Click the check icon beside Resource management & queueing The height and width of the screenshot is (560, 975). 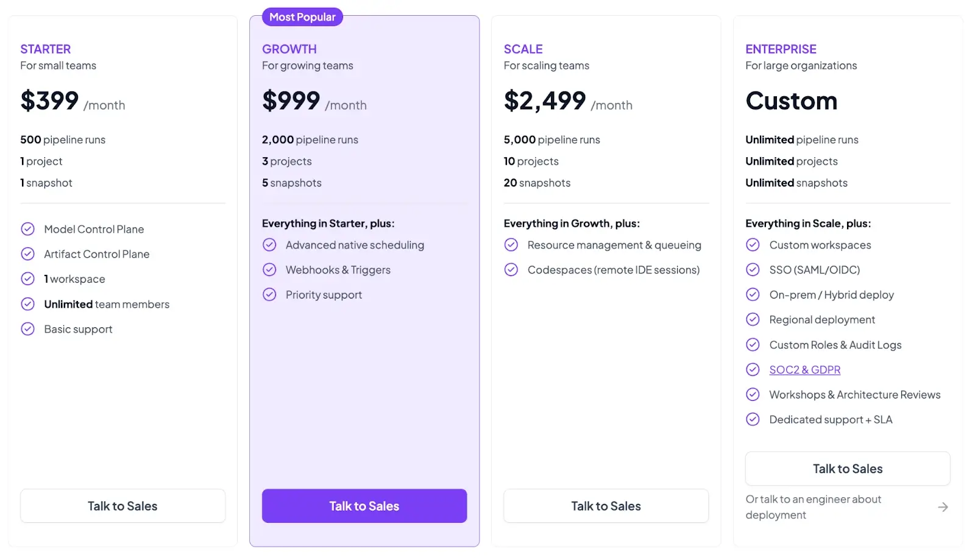(511, 245)
